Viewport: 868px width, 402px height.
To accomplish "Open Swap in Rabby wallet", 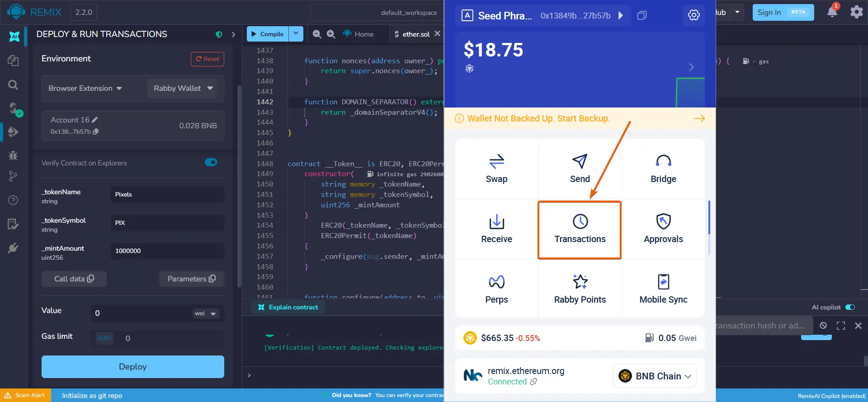I will coord(496,168).
